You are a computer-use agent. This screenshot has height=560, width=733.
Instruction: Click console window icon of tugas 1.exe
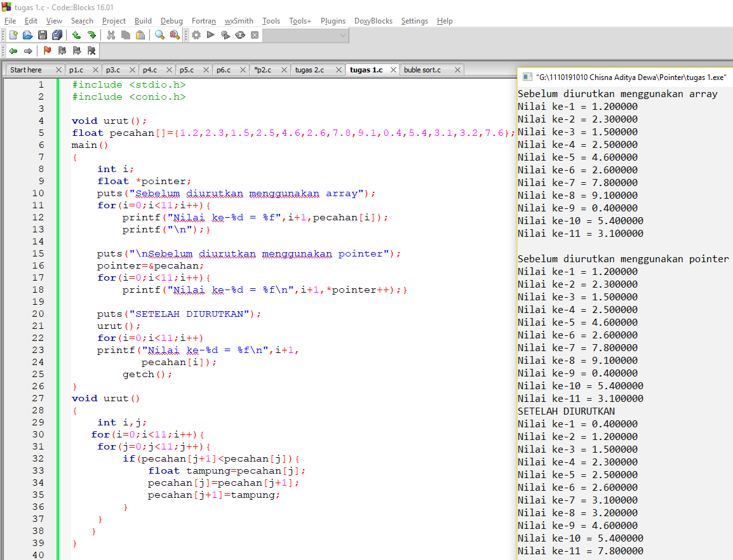pyautogui.click(x=527, y=77)
